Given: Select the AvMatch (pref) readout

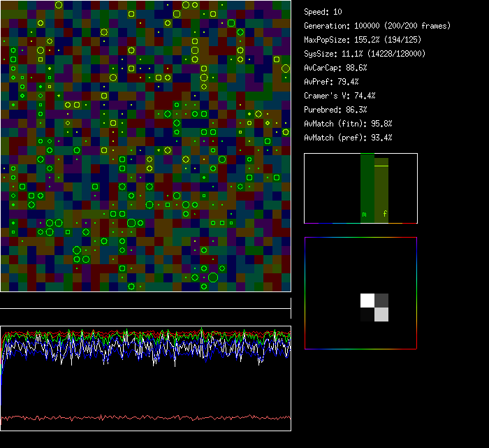Looking at the screenshot, I should (348, 138).
